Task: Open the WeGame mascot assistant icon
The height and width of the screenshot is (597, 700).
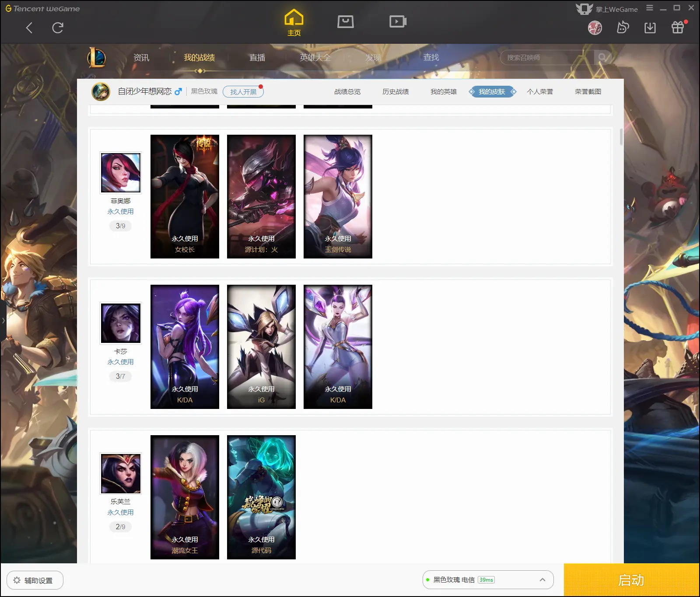Action: (623, 28)
